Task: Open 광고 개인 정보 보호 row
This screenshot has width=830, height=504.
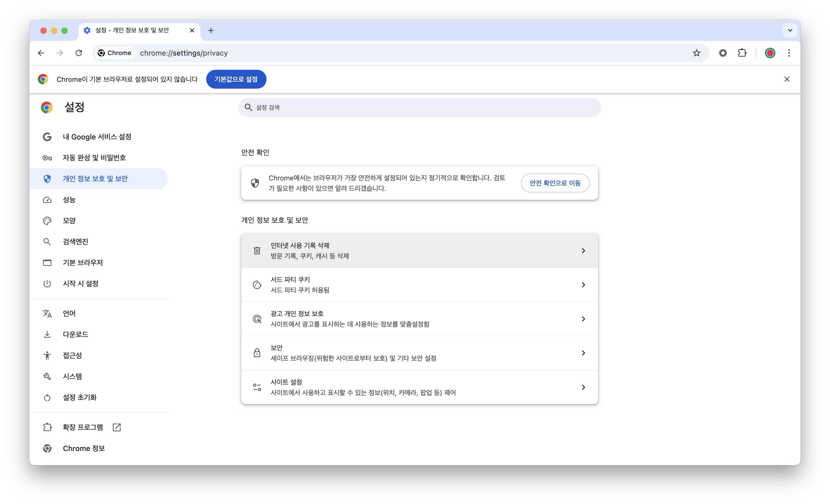Action: [419, 319]
